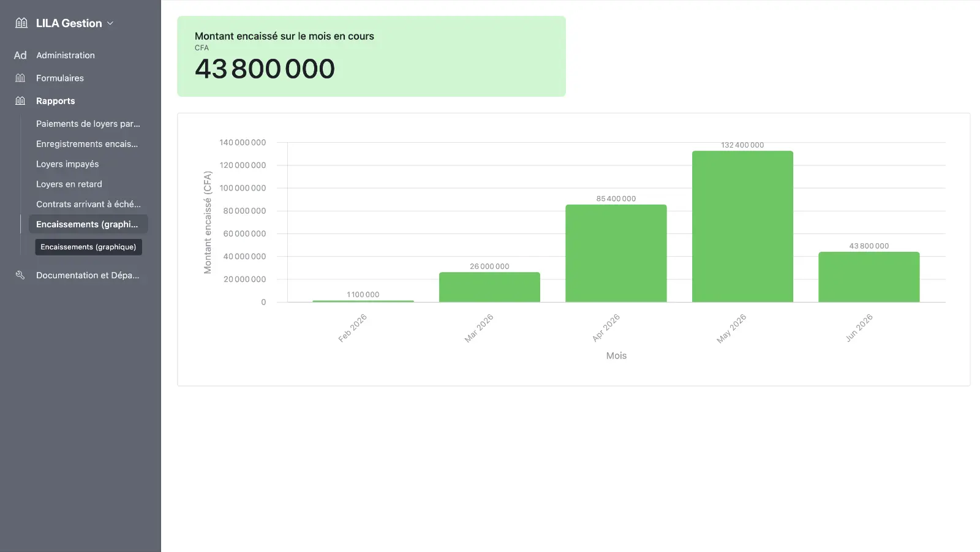
Task: Expand the LILA Gestion workspace chevron
Action: pos(110,23)
